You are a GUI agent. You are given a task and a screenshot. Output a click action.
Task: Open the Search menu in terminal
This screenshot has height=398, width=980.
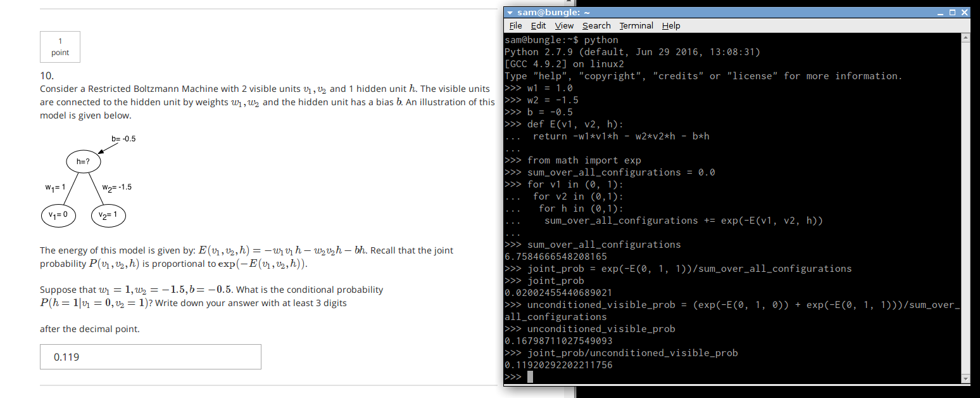point(596,25)
